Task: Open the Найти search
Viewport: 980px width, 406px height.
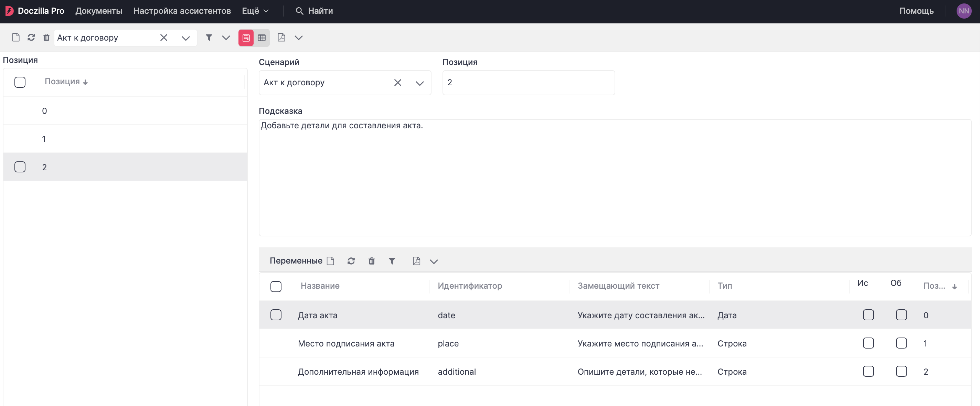Action: 320,11
